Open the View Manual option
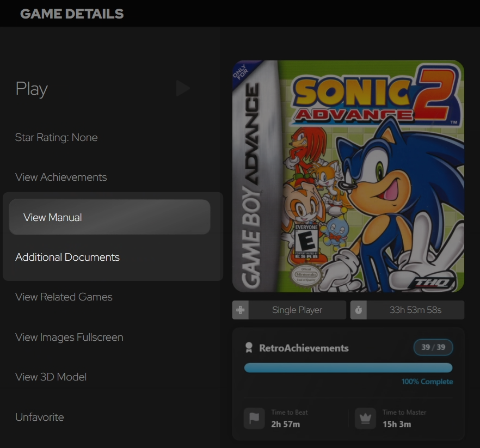The width and height of the screenshot is (480, 448). [x=109, y=217]
